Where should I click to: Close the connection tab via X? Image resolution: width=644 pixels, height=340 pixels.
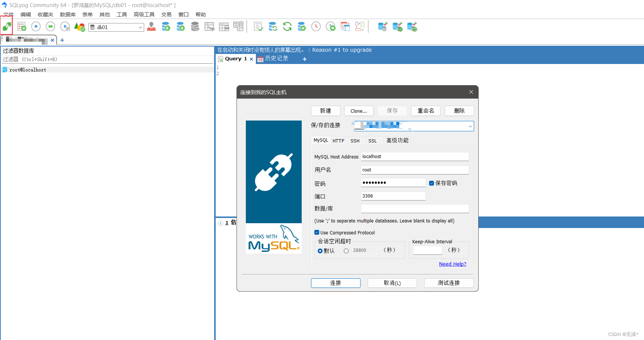tap(53, 40)
